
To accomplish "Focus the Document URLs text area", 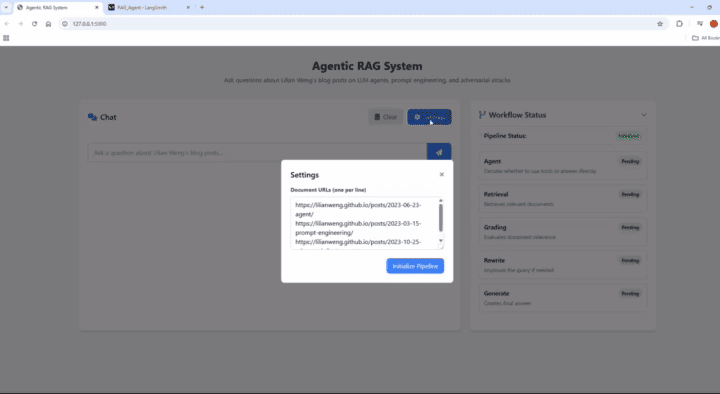I will [x=367, y=223].
